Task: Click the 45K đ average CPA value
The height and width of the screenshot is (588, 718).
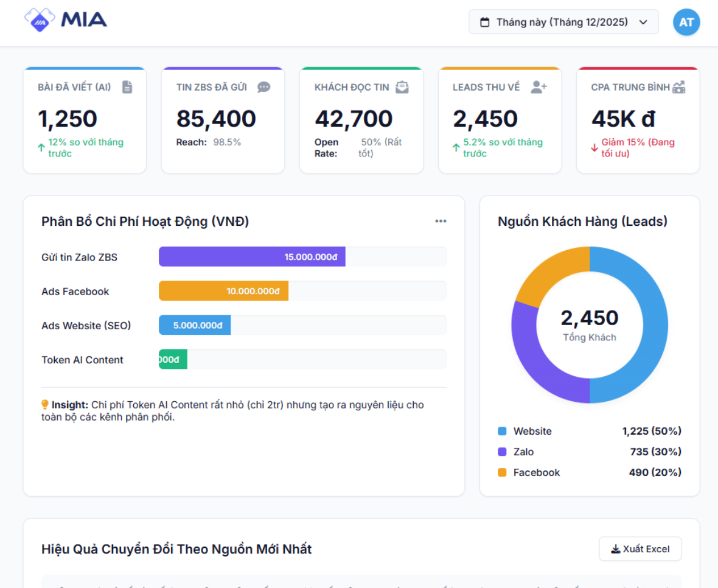Action: pos(623,119)
